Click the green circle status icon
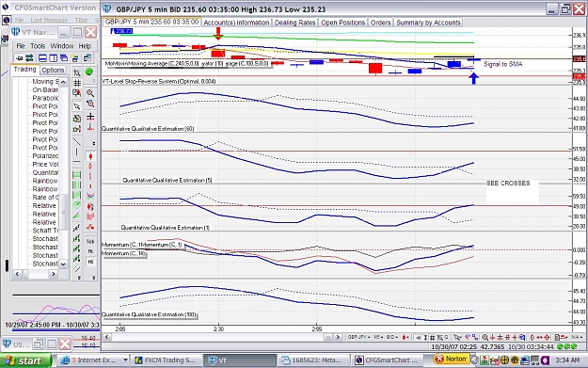The image size is (588, 368). pos(89,72)
